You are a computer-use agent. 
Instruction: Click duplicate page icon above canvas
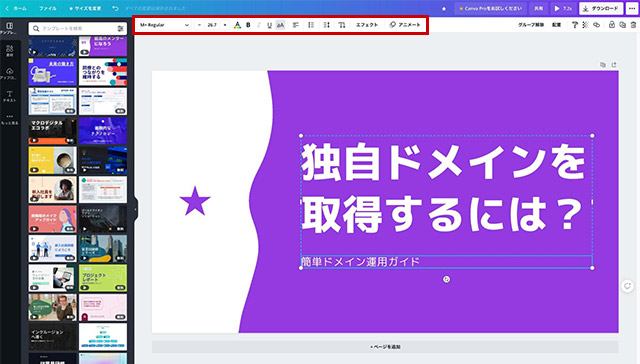pos(603,65)
